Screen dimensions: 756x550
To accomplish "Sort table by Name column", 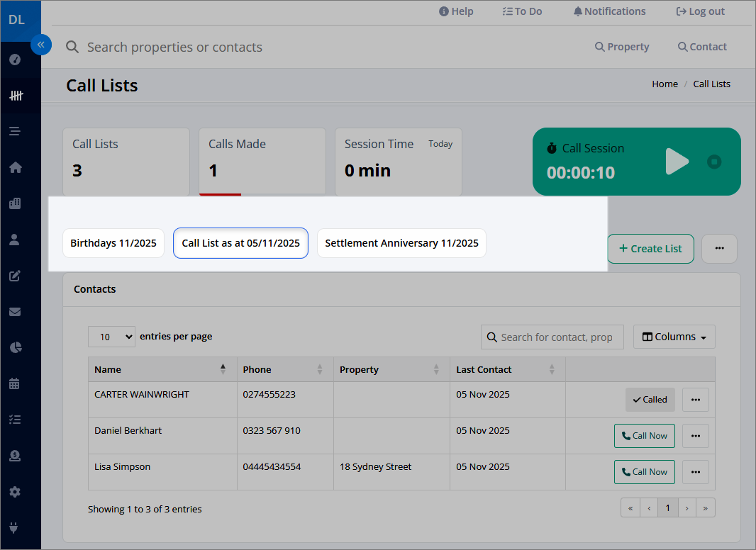I will (x=162, y=370).
